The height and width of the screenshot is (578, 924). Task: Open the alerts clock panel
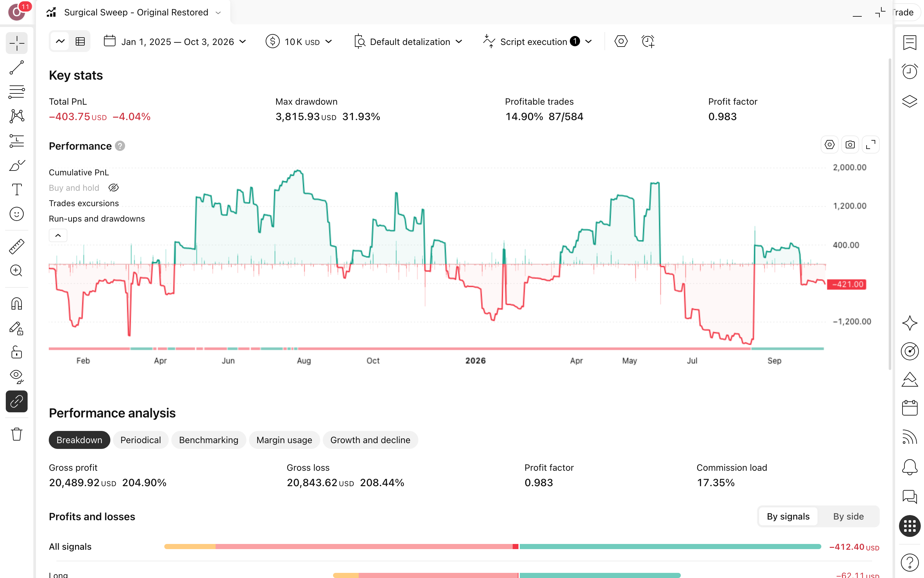[x=910, y=72]
